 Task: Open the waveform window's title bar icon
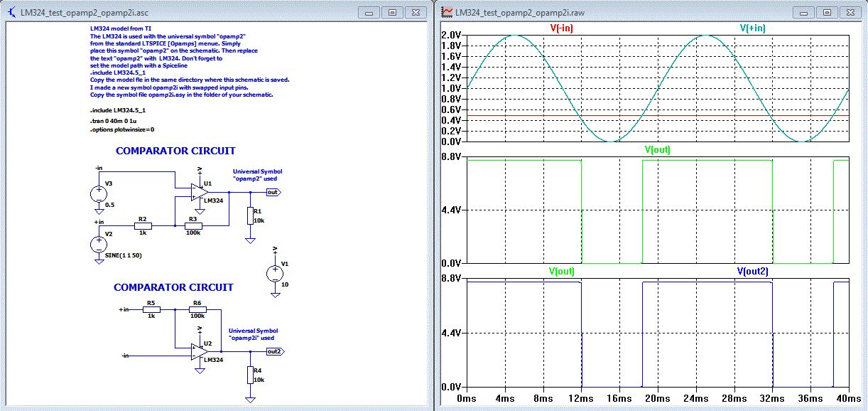tap(447, 12)
